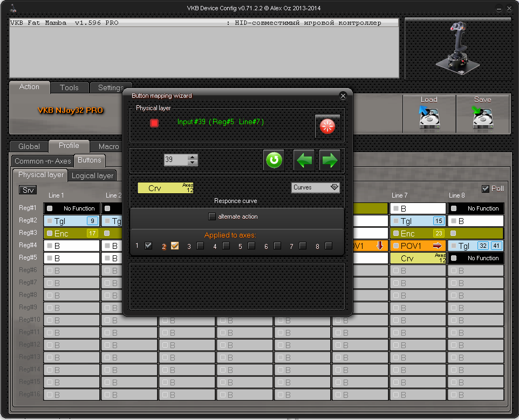Click the input number field showing 39
The width and height of the screenshot is (519, 420).
[x=176, y=160]
